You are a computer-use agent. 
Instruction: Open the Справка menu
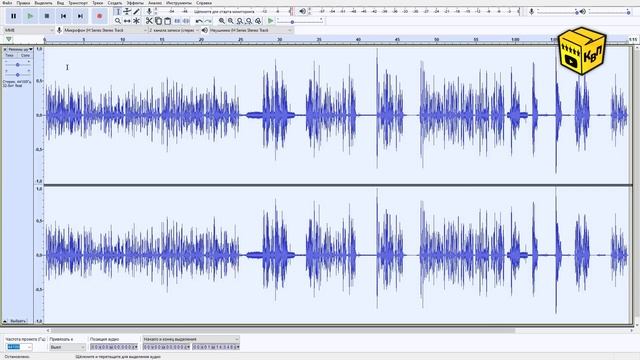(204, 3)
